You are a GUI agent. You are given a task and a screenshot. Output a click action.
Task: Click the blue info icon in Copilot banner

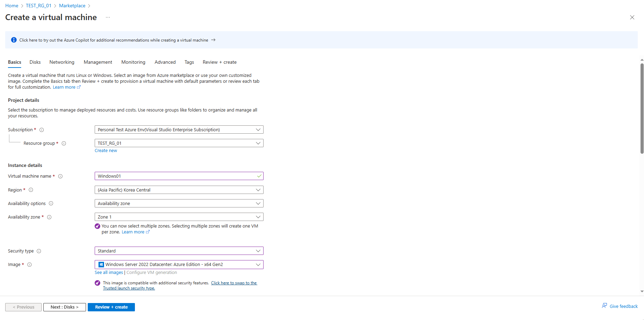[x=14, y=40]
